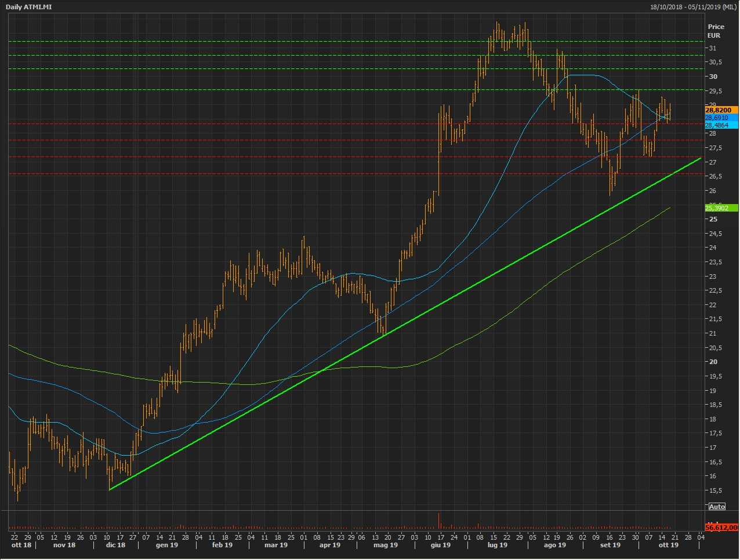740x560 pixels.
Task: Click the apr 19 month label
Action: 329,545
